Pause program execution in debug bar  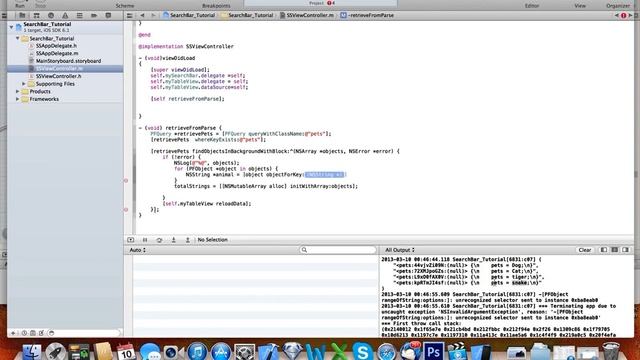tap(145, 240)
